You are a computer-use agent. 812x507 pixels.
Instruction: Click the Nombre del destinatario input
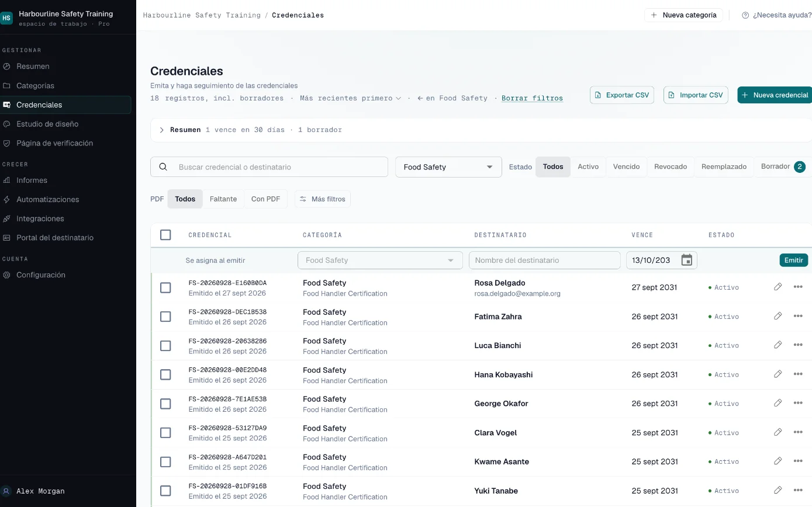click(544, 261)
